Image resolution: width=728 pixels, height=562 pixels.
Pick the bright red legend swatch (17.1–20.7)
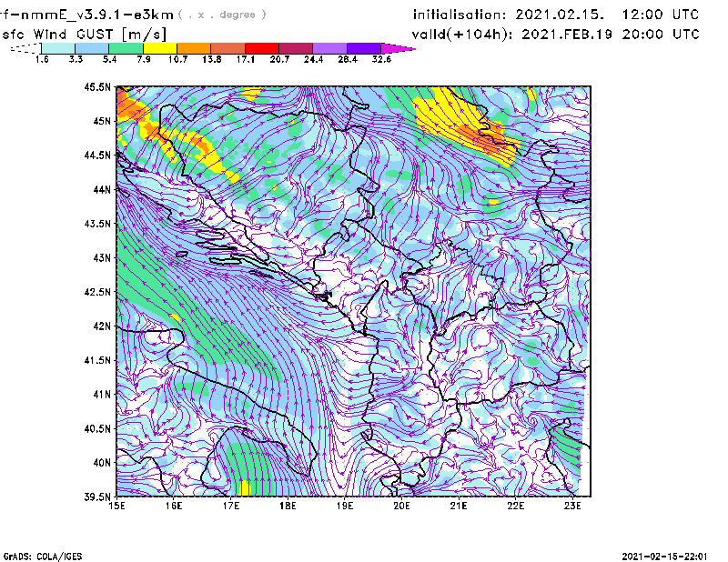pyautogui.click(x=262, y=48)
